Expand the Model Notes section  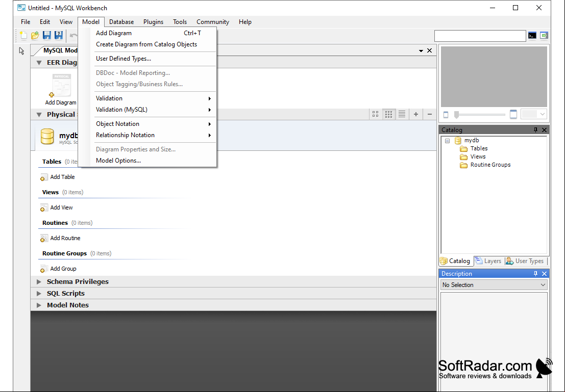click(39, 305)
